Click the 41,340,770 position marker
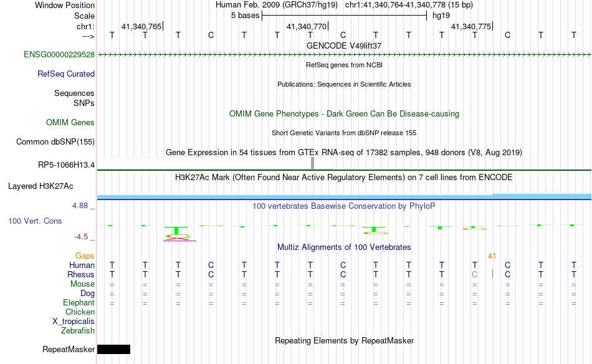 (307, 26)
